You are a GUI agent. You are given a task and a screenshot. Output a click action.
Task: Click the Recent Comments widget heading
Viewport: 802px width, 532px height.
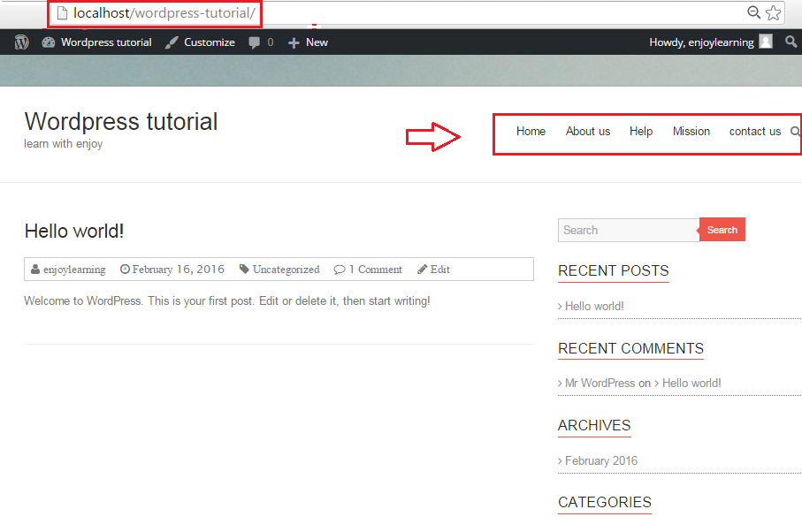630,348
